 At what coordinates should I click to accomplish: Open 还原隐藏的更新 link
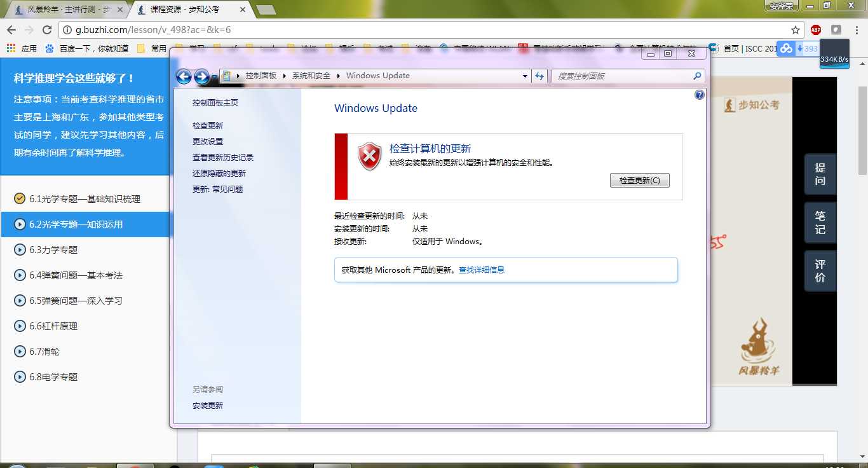coord(219,174)
